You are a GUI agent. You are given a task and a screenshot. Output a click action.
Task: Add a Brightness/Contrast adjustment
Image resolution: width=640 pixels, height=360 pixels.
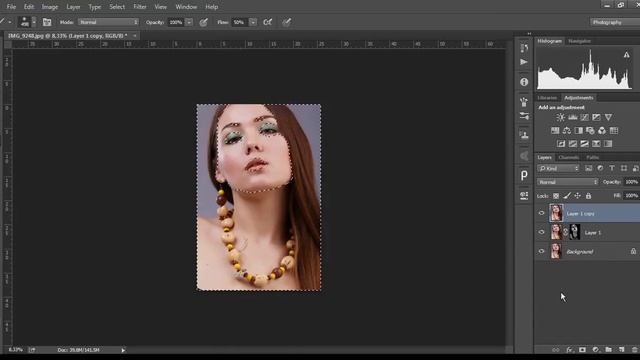(x=560, y=118)
